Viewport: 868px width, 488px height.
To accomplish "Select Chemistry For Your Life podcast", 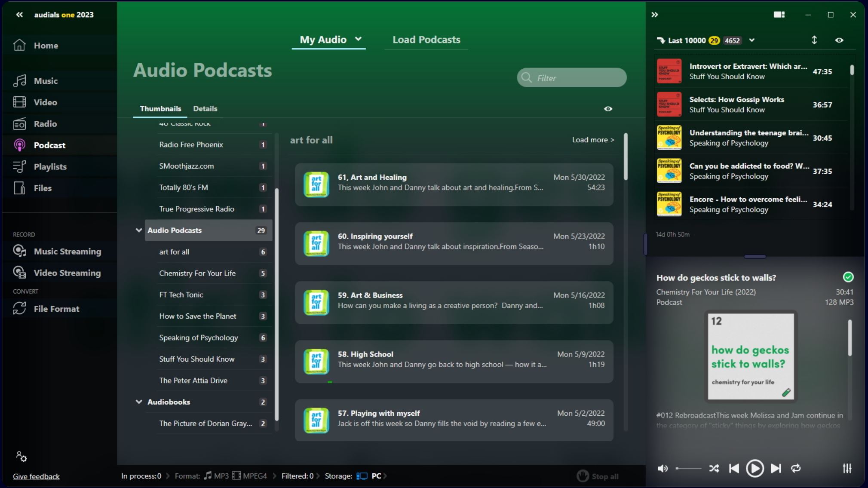I will 214,273.
